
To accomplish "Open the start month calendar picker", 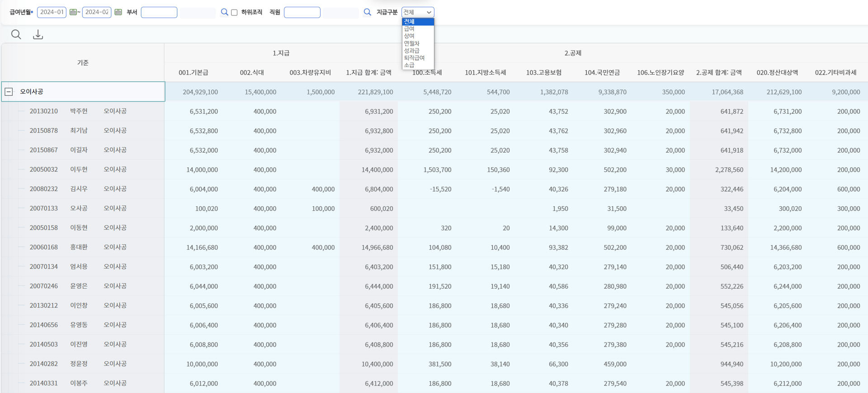I will pos(73,12).
